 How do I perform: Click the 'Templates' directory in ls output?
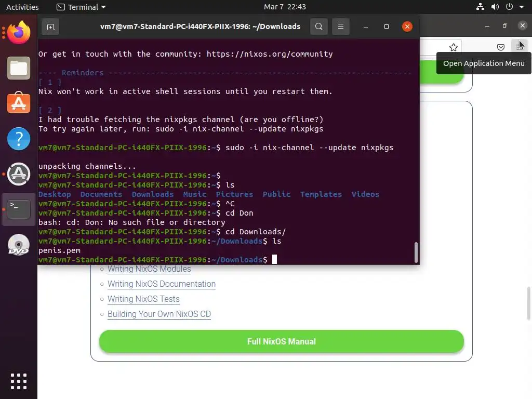(321, 194)
